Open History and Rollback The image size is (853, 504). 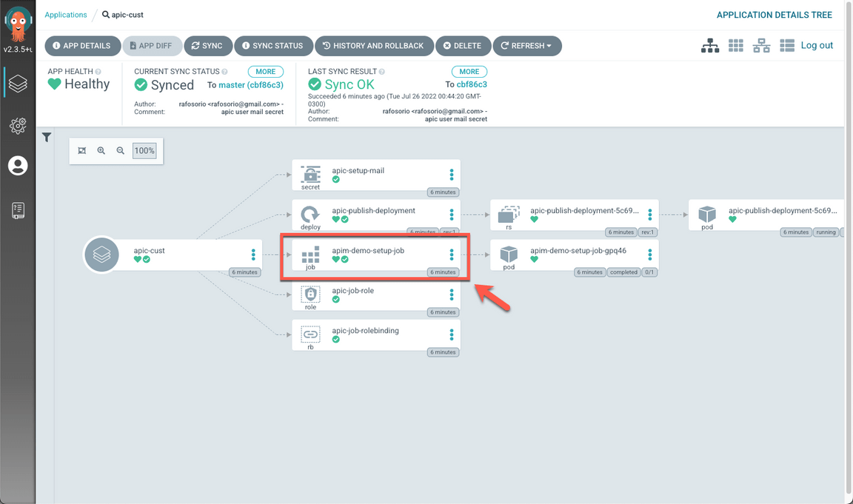[373, 46]
